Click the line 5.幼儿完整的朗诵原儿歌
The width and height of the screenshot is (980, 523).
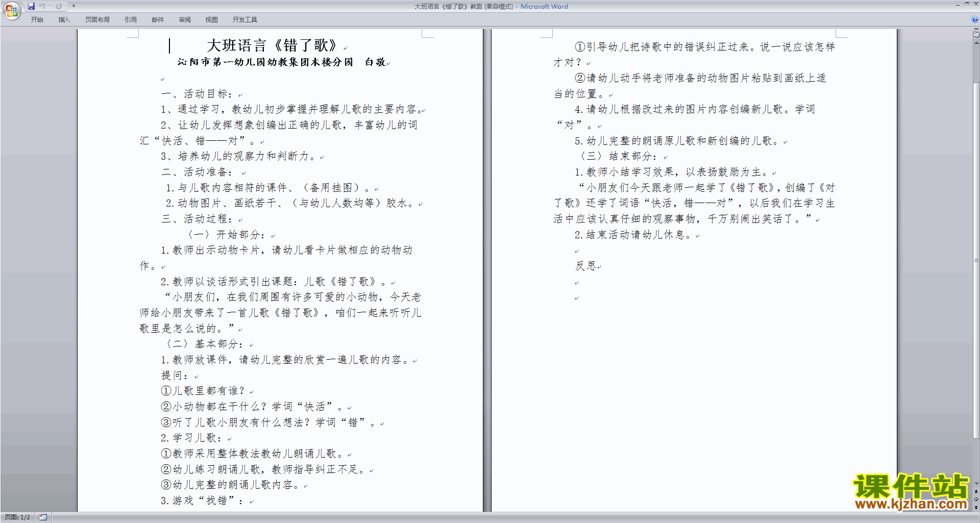click(x=677, y=141)
